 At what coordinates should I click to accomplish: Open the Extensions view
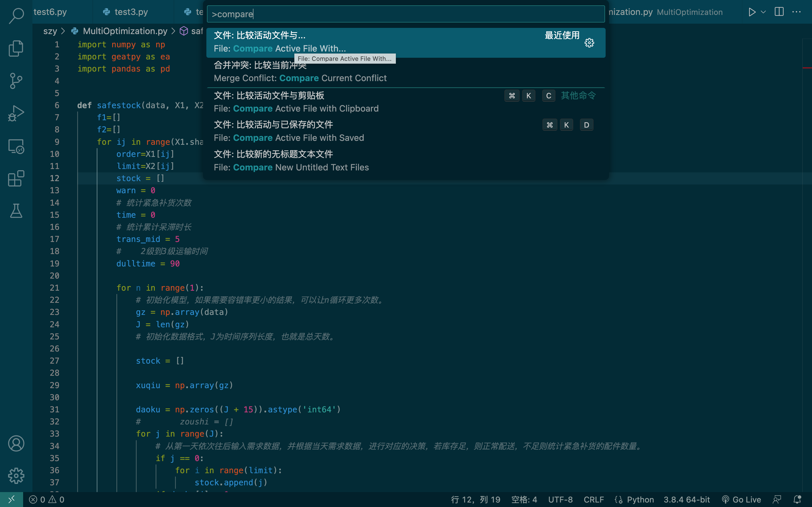tap(16, 178)
